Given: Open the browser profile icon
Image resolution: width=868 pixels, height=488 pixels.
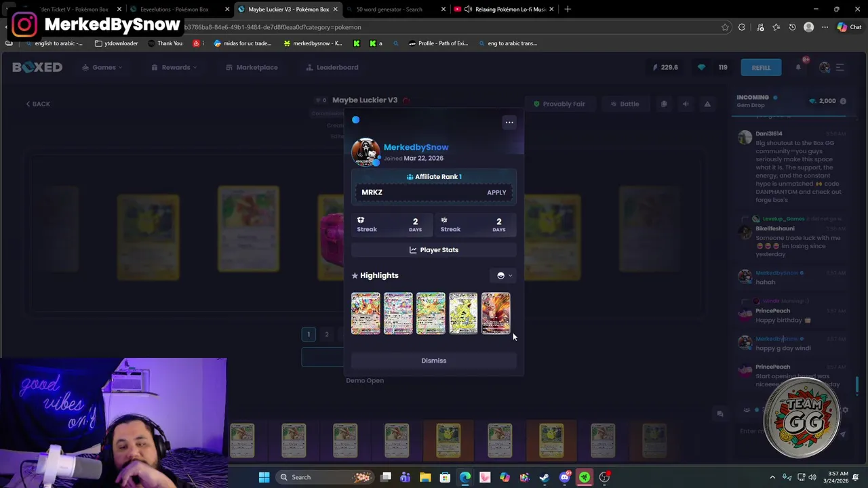Looking at the screenshot, I should [x=808, y=27].
